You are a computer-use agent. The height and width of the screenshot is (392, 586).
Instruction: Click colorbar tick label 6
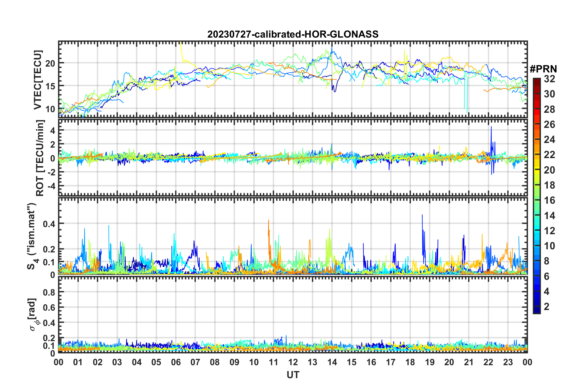(547, 276)
